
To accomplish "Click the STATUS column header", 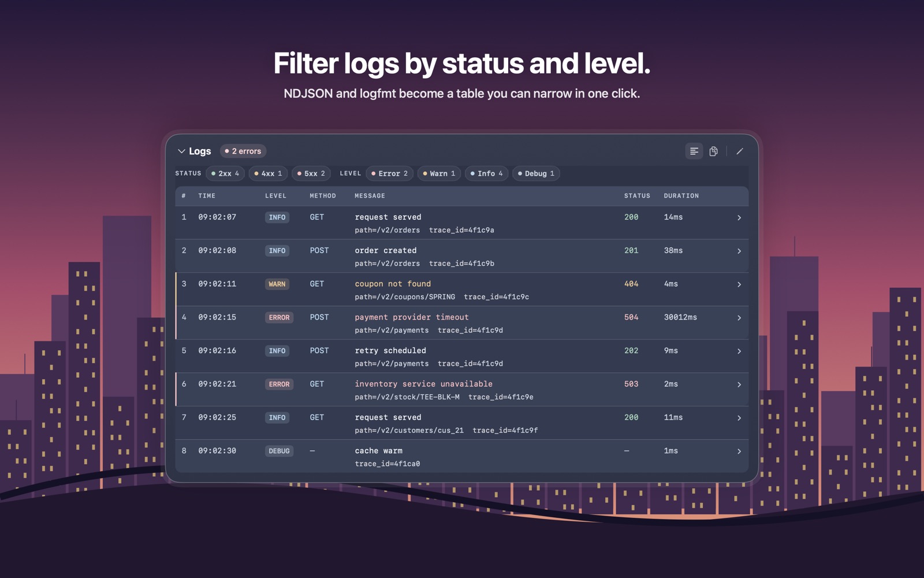I will pos(637,196).
